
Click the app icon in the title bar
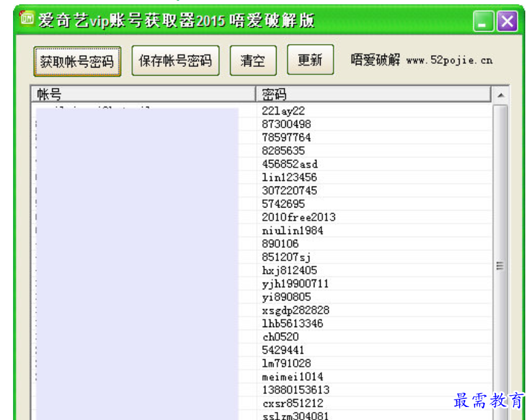coord(27,19)
